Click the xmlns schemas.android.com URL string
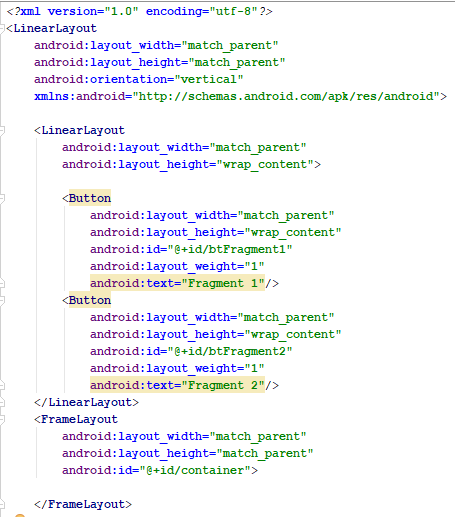 click(x=286, y=96)
